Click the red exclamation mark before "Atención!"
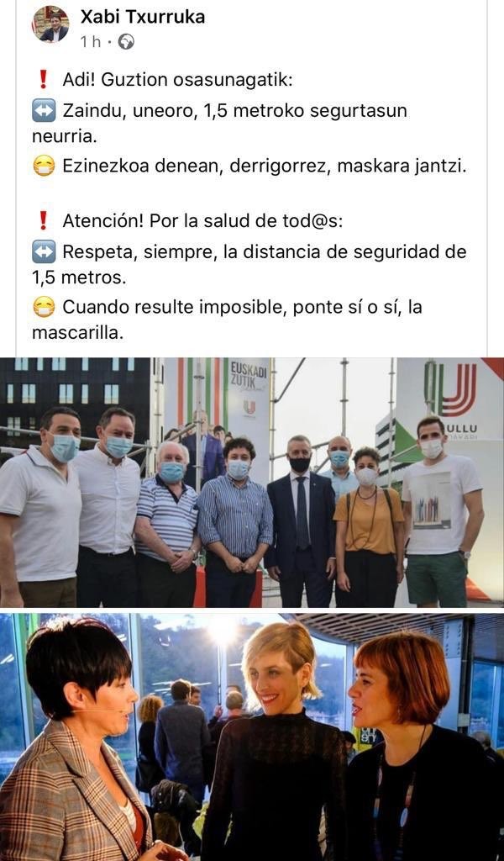Viewport: 504px width, 861px height. pos(44,221)
